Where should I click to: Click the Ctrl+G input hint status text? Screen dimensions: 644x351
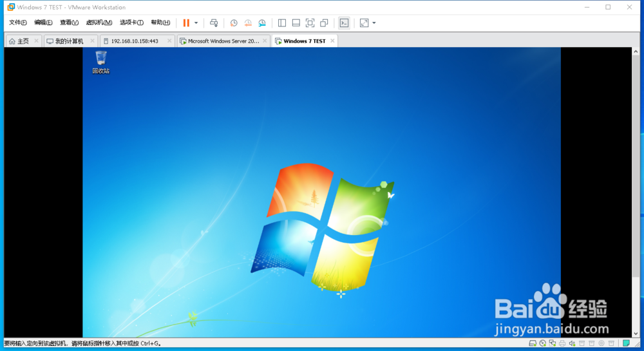coord(82,344)
